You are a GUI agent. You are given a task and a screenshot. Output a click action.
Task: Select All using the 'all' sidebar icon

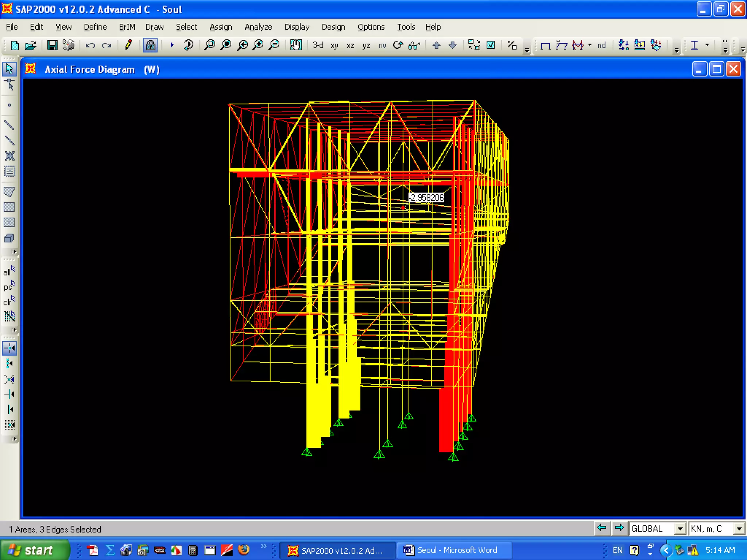point(9,271)
